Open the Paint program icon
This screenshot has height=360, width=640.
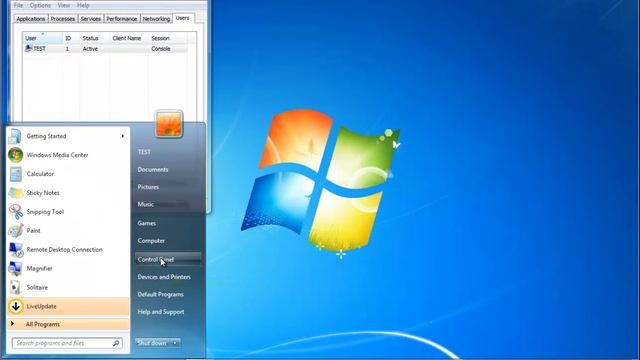(16, 231)
